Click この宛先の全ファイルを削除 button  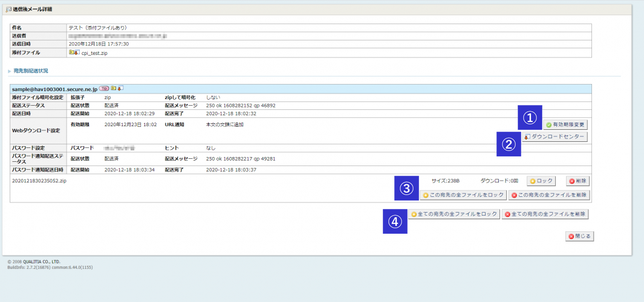[x=549, y=195]
